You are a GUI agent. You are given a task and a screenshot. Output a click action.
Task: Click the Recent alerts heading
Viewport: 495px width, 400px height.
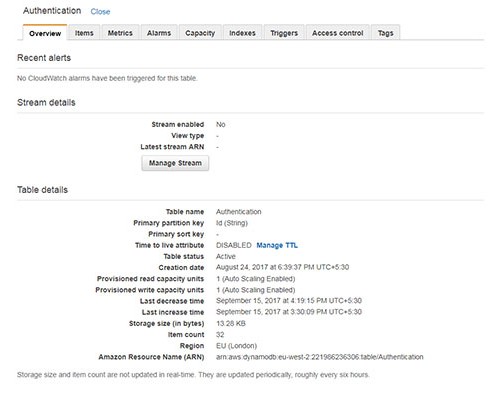click(44, 58)
